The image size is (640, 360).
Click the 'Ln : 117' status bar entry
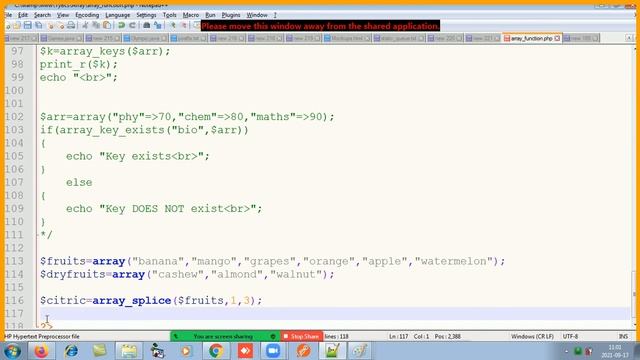click(x=398, y=336)
